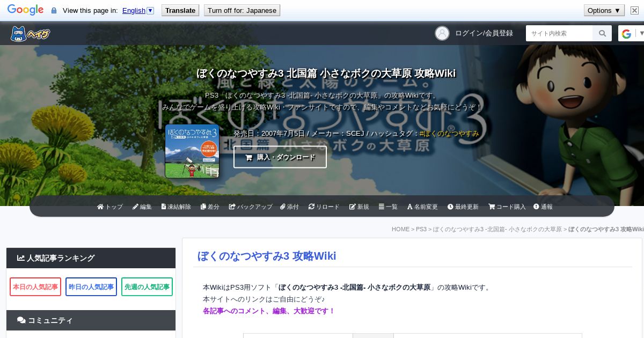This screenshot has width=644, height=338.
Task: Open 差分 diff in the toolbar
Action: 210,207
